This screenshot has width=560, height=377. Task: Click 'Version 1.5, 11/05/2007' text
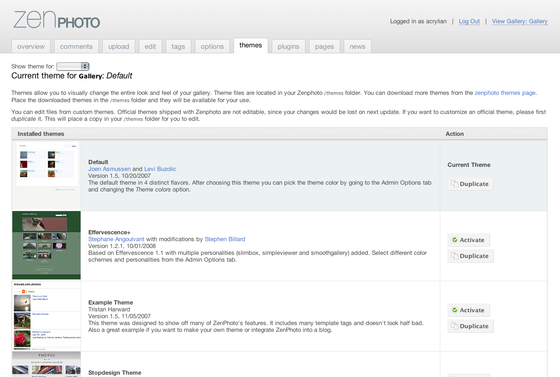pyautogui.click(x=119, y=316)
